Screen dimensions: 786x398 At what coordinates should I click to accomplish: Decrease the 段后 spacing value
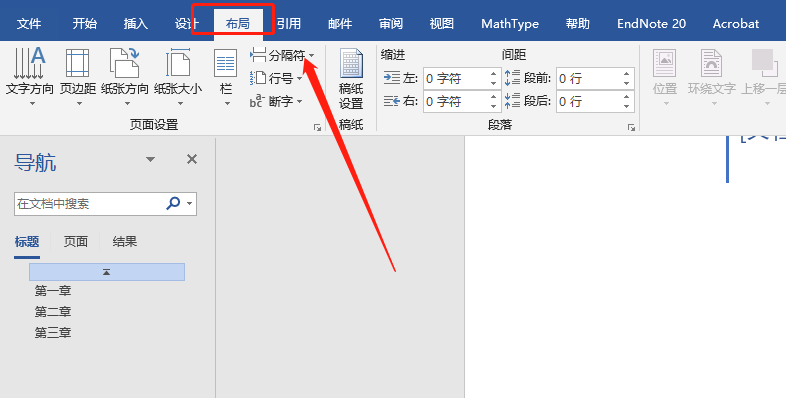[x=627, y=106]
